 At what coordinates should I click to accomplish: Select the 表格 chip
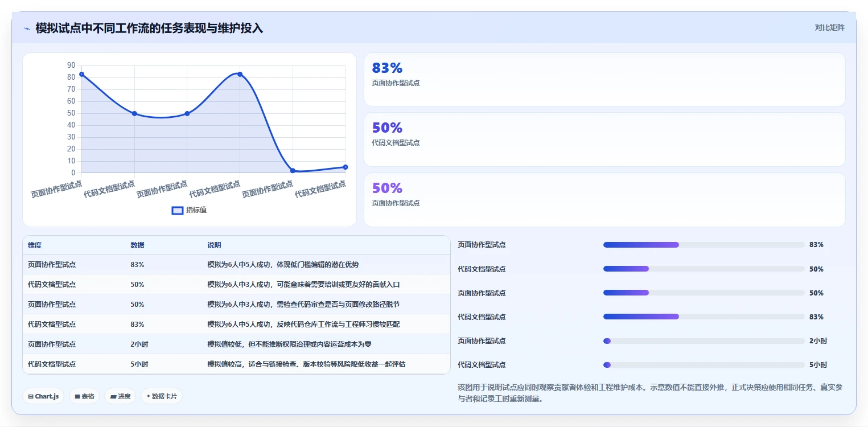pos(84,396)
